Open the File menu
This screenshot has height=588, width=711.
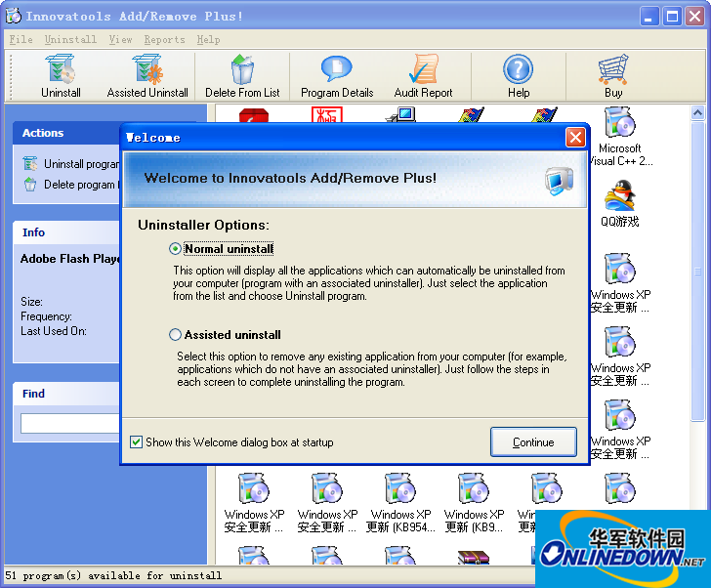pyautogui.click(x=21, y=39)
